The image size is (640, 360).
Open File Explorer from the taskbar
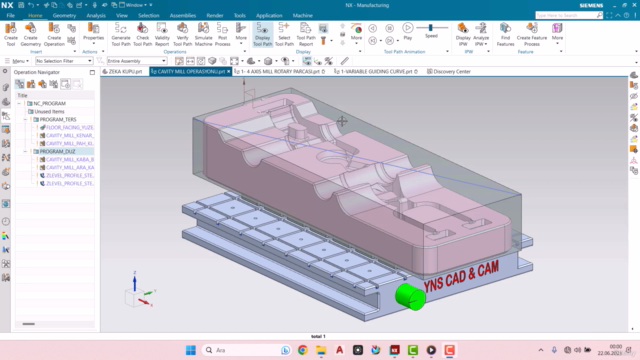(x=321, y=350)
